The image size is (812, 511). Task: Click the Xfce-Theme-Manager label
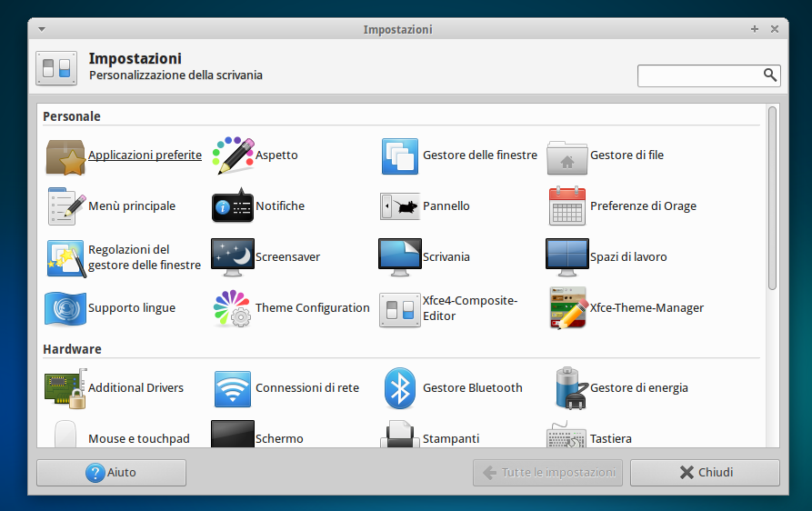tap(647, 307)
